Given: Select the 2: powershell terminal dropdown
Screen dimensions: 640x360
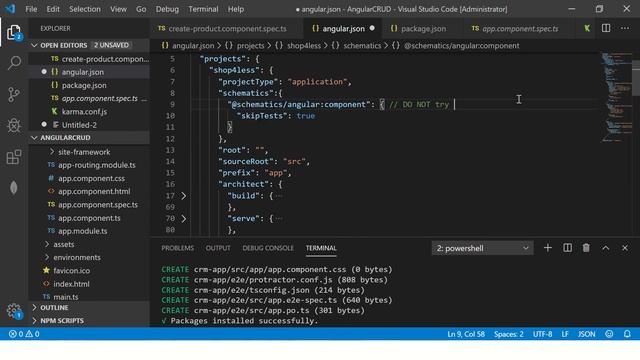Looking at the screenshot, I should (x=482, y=248).
